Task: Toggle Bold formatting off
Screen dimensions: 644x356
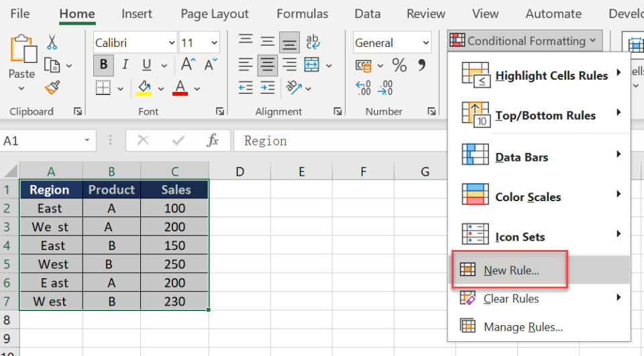Action: [103, 65]
